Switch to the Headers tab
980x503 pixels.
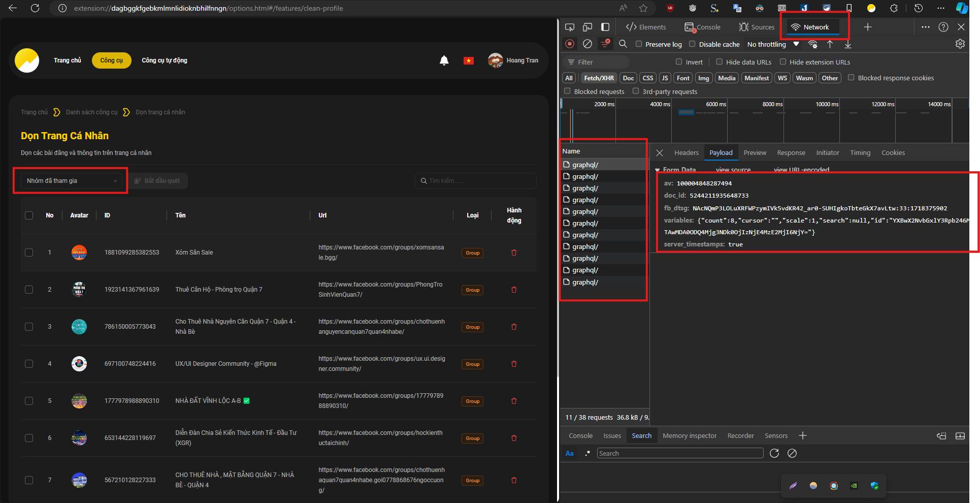pos(687,153)
